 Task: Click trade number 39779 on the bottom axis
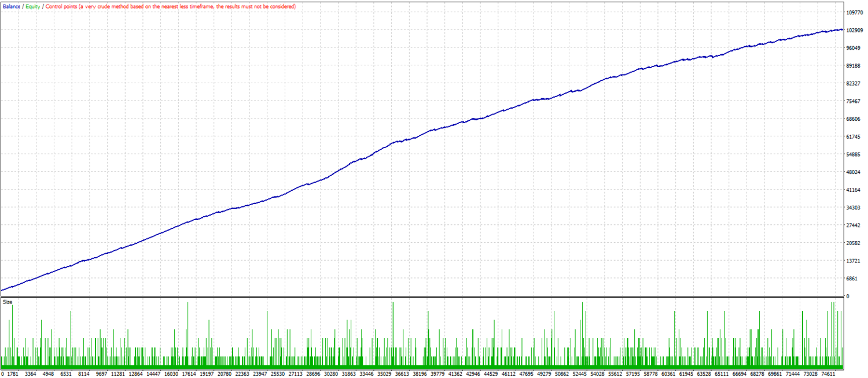(437, 374)
